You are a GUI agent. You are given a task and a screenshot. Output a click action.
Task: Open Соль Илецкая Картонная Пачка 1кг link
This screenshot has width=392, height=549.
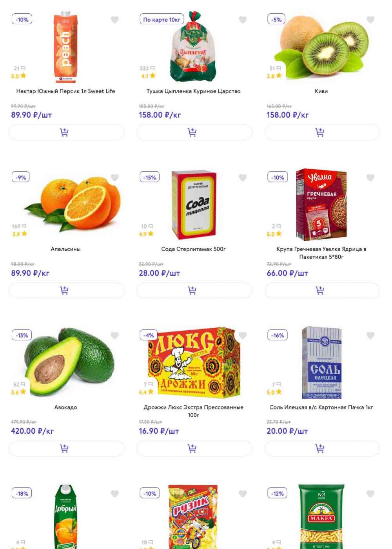coord(321,407)
